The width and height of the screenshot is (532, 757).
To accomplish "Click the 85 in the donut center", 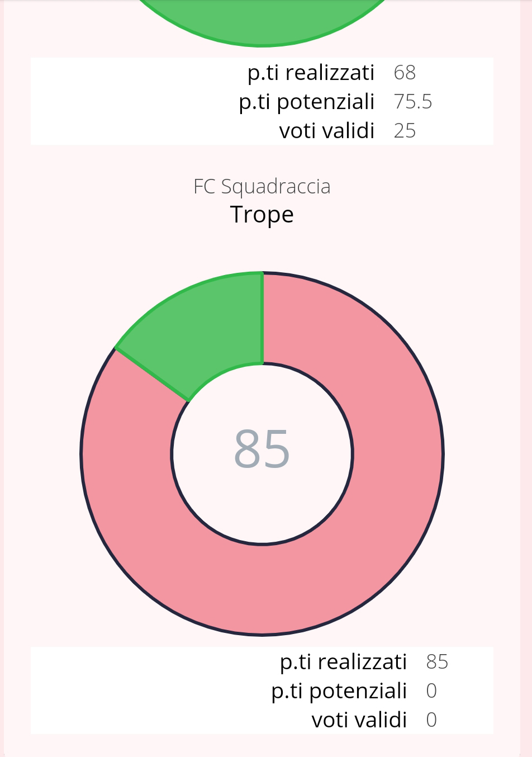I will 262,449.
